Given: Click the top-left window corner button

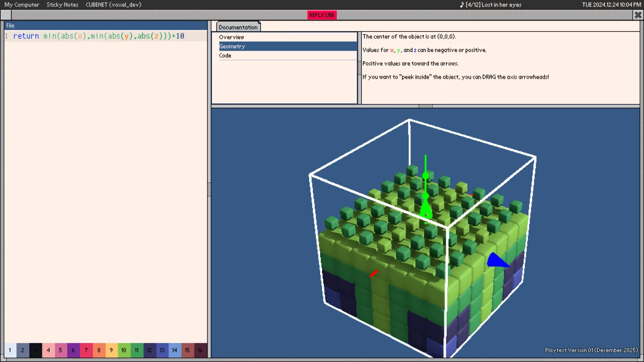Looking at the screenshot, I should point(5,15).
